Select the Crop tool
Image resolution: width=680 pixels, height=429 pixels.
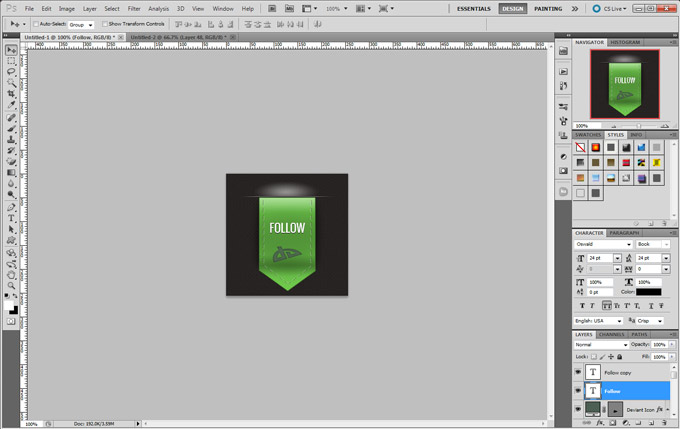(11, 94)
